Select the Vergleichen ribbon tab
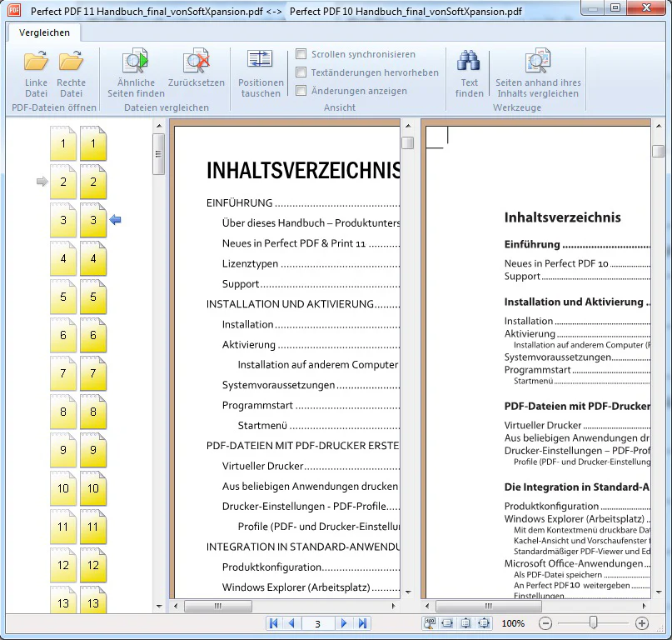 point(44,32)
